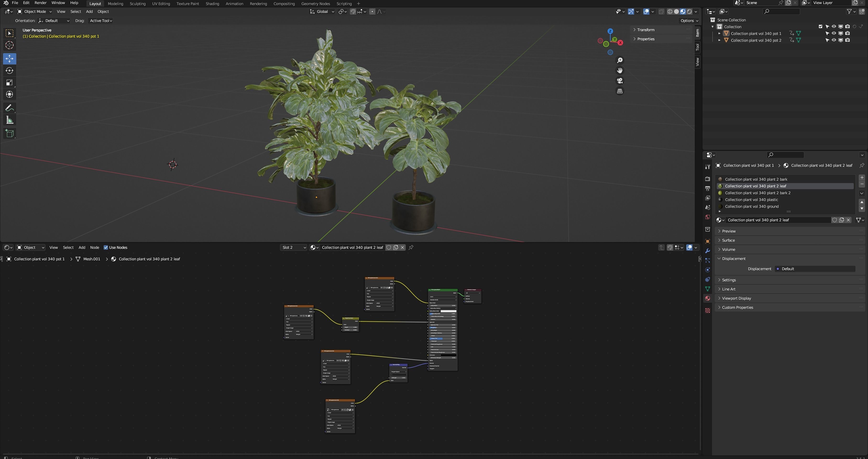868x459 pixels.
Task: Open the Slot 2 dropdown in node editor
Action: tap(293, 247)
